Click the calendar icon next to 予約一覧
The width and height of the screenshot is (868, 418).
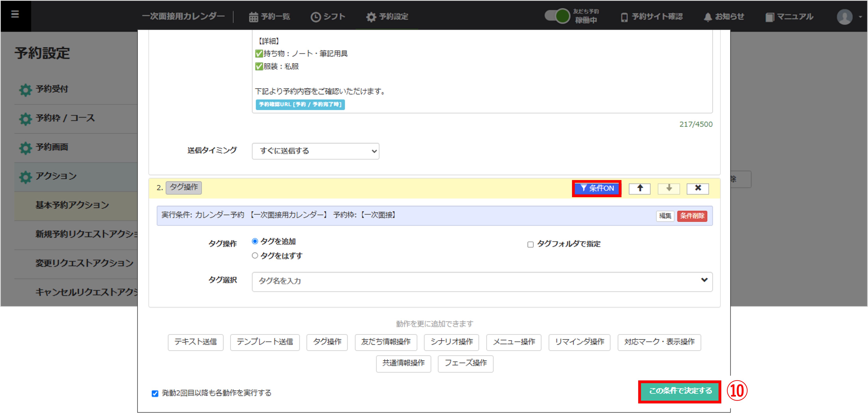coord(253,17)
